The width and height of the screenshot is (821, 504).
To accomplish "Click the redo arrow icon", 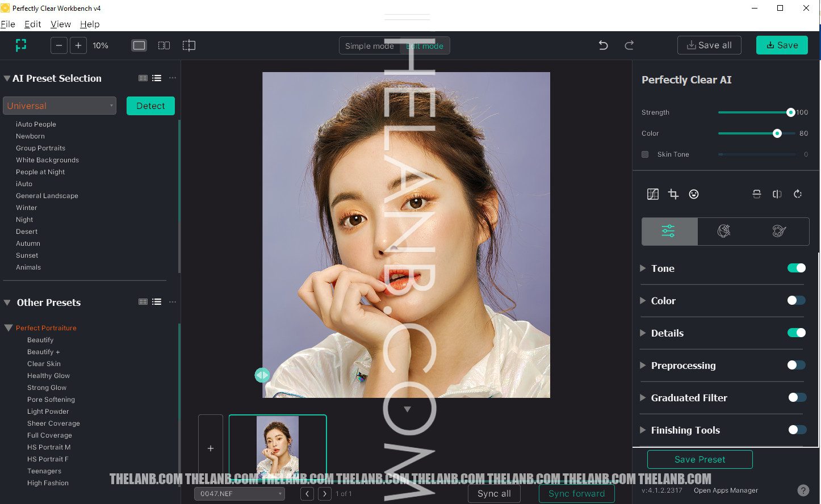I will click(x=629, y=45).
